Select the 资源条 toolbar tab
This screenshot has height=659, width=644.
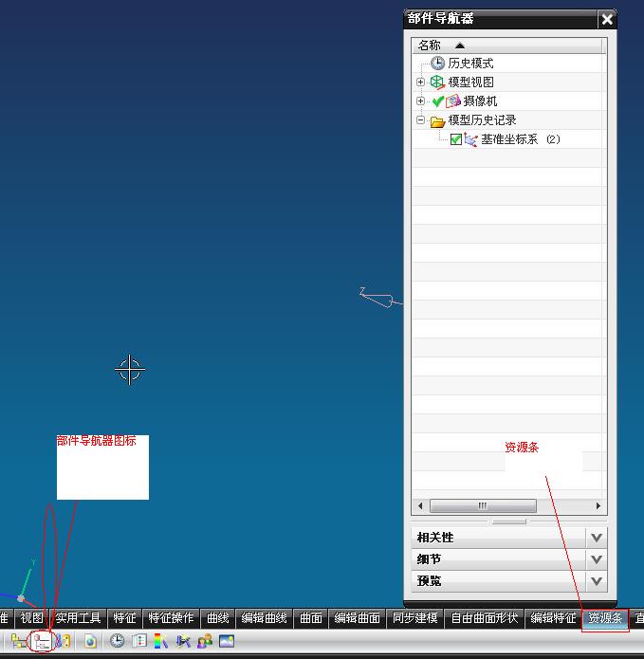pos(605,618)
